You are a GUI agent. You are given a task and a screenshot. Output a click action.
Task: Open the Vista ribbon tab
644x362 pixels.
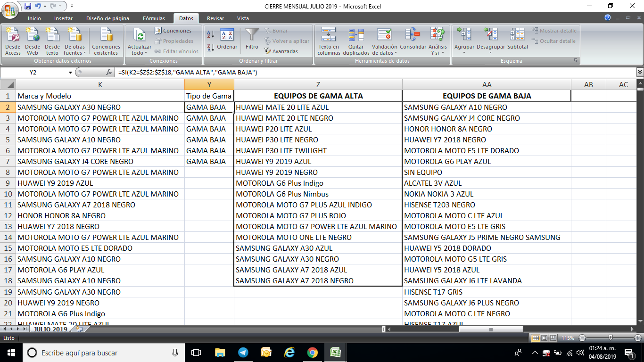point(243,18)
